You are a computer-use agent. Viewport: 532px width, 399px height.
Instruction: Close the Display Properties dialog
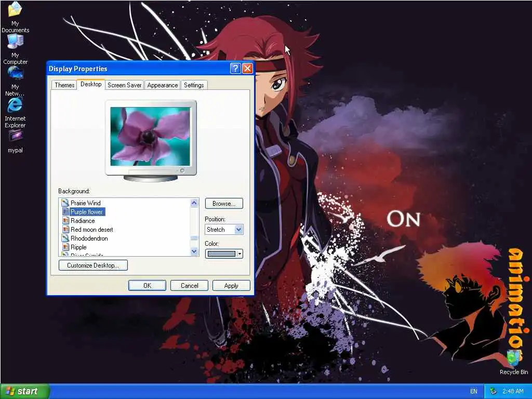click(247, 69)
